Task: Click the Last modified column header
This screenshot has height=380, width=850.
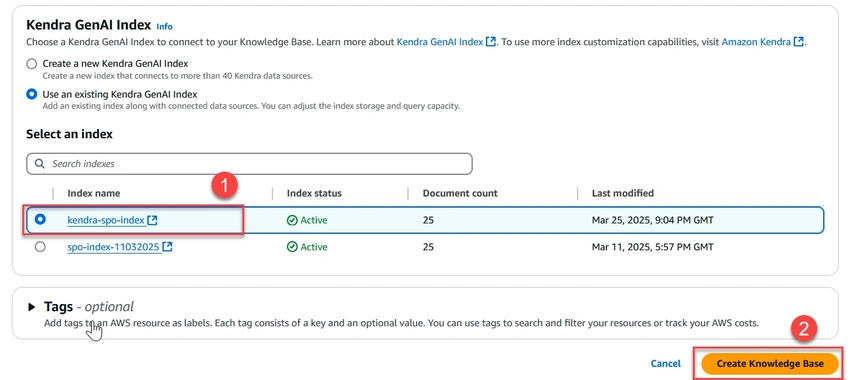Action: point(623,193)
